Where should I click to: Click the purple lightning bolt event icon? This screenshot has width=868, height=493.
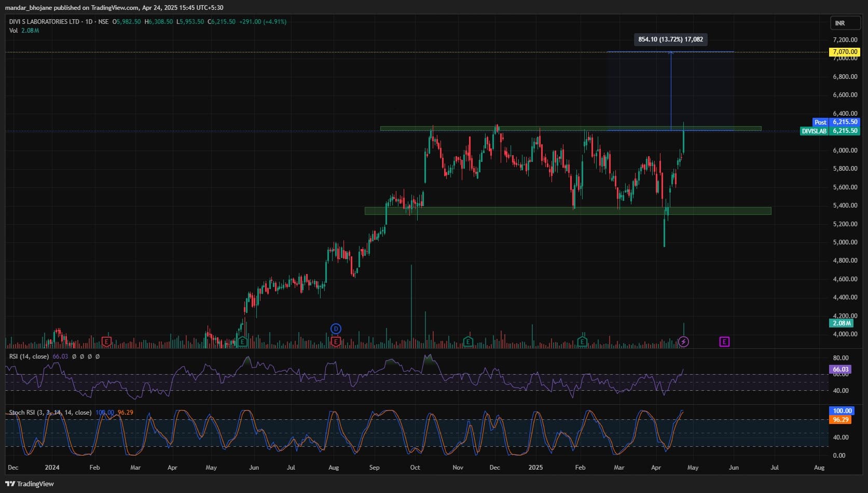[683, 341]
